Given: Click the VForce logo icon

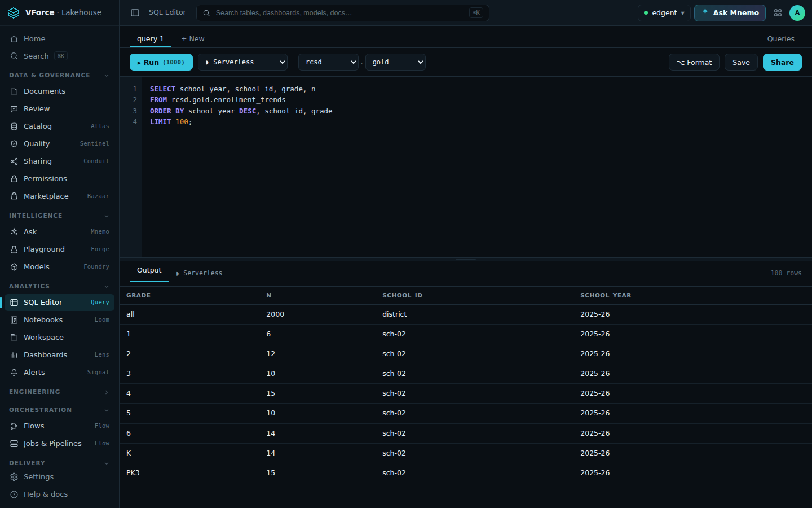Looking at the screenshot, I should (x=14, y=12).
